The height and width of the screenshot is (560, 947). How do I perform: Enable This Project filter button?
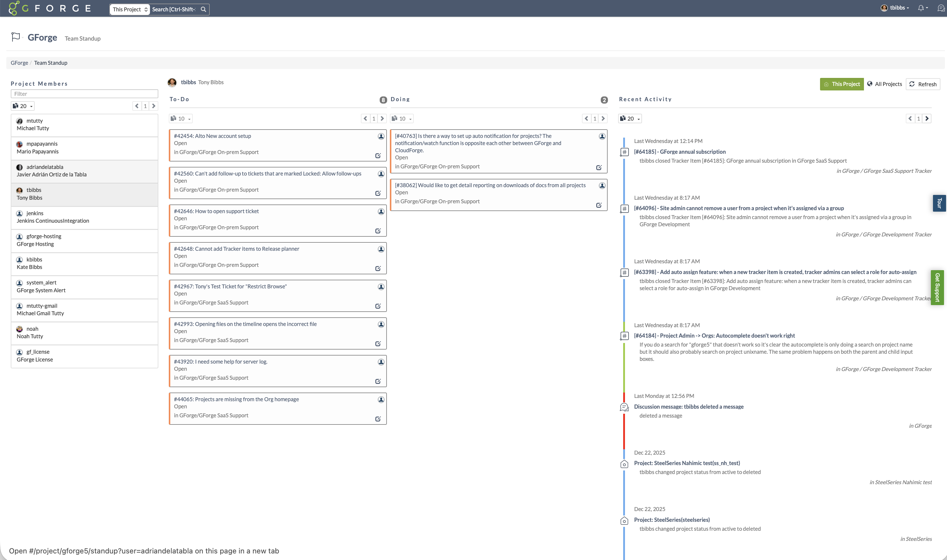point(842,84)
